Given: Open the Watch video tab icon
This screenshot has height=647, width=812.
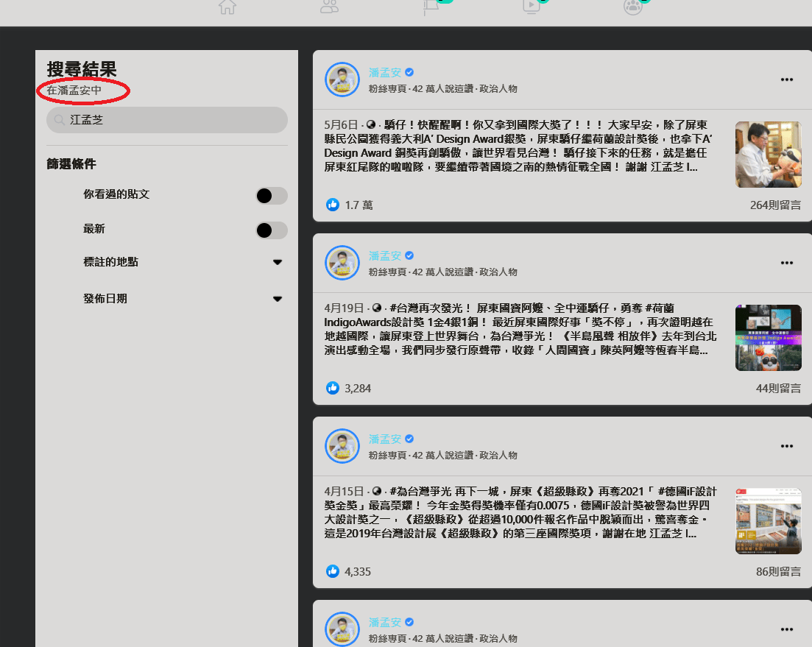Looking at the screenshot, I should [x=532, y=6].
